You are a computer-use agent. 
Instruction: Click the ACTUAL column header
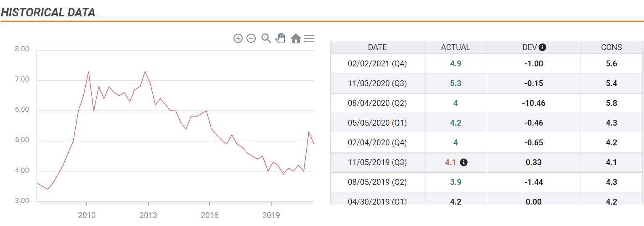(x=455, y=47)
